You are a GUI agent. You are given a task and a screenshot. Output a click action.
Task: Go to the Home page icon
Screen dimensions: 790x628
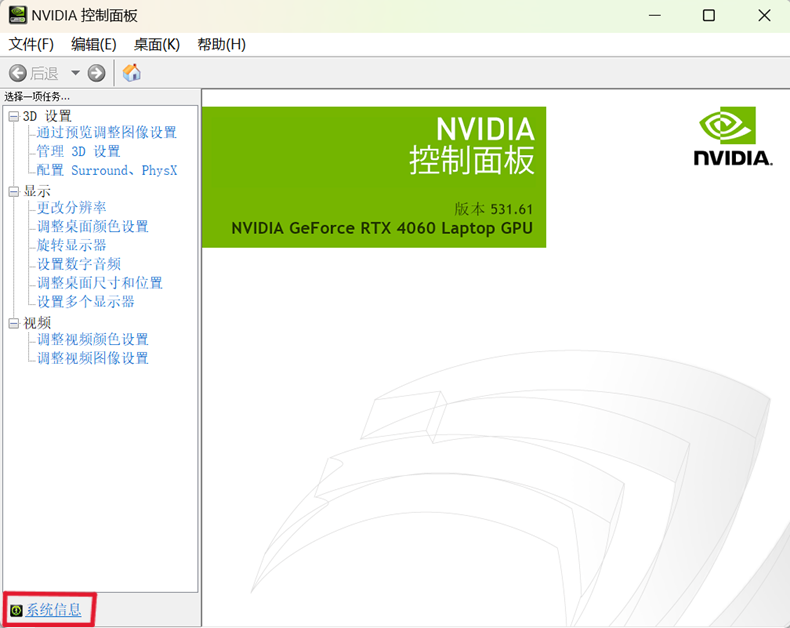tap(131, 73)
